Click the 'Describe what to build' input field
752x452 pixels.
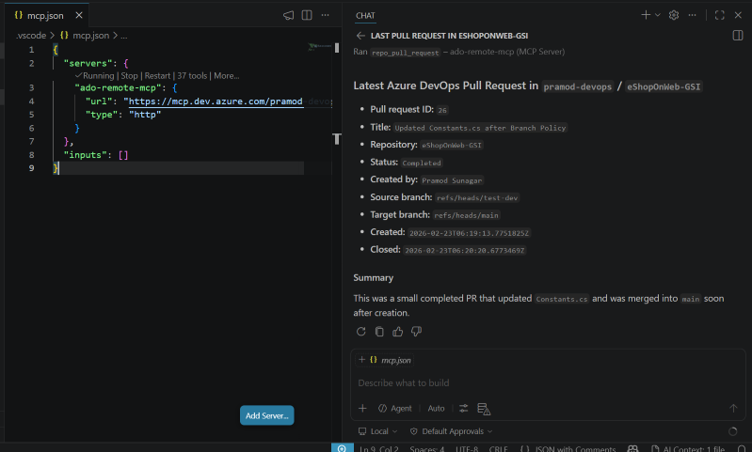[547, 383]
